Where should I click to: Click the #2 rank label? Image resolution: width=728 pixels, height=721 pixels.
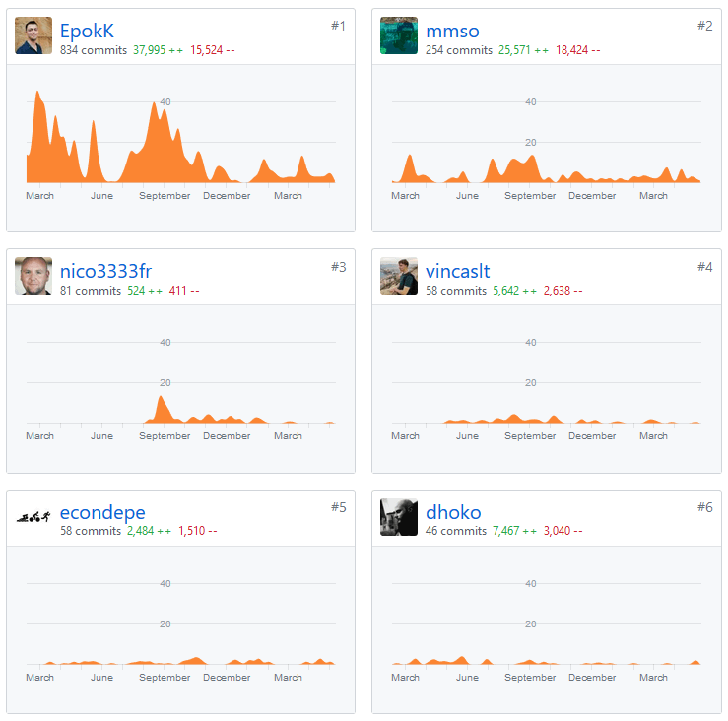click(704, 26)
